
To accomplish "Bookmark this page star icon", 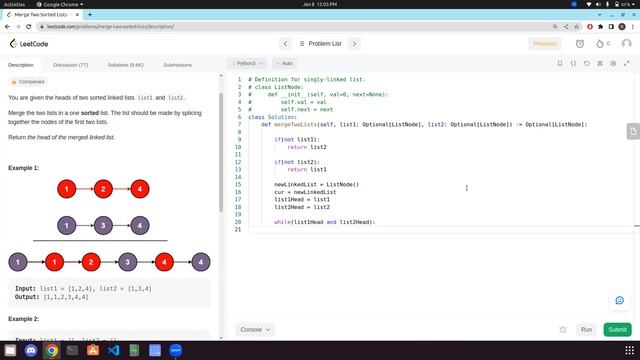I will (576, 27).
